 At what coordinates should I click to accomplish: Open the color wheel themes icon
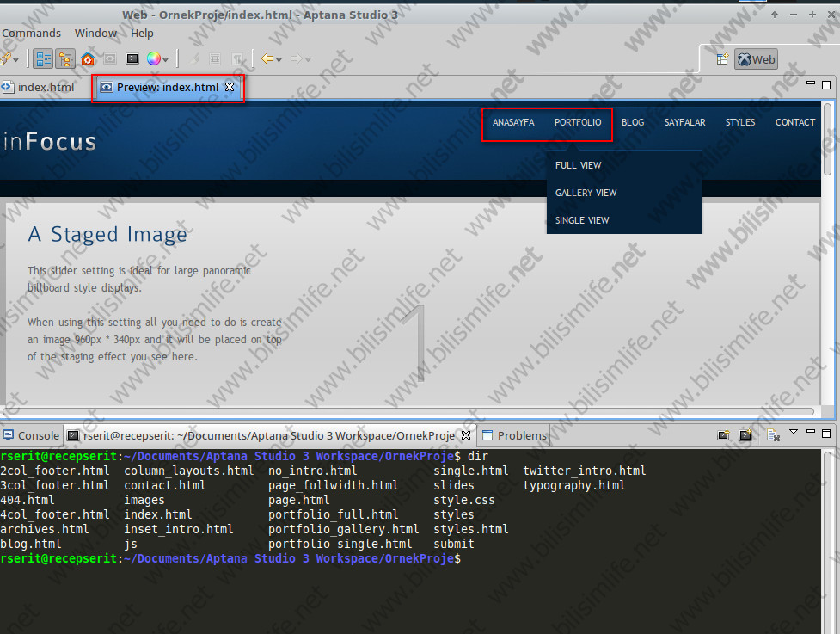click(x=153, y=59)
